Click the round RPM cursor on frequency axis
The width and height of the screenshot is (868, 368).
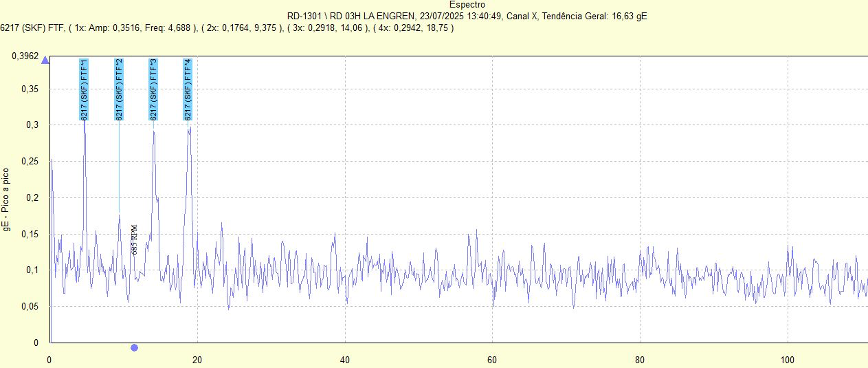[134, 348]
